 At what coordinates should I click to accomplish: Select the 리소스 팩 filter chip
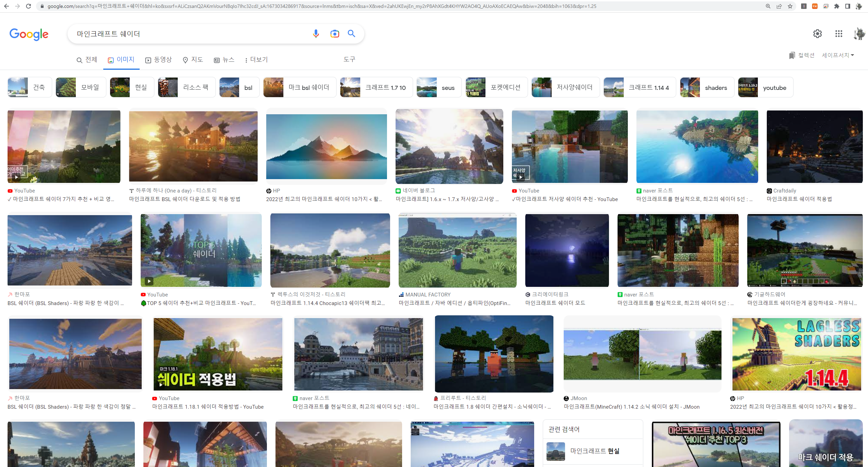(x=187, y=87)
